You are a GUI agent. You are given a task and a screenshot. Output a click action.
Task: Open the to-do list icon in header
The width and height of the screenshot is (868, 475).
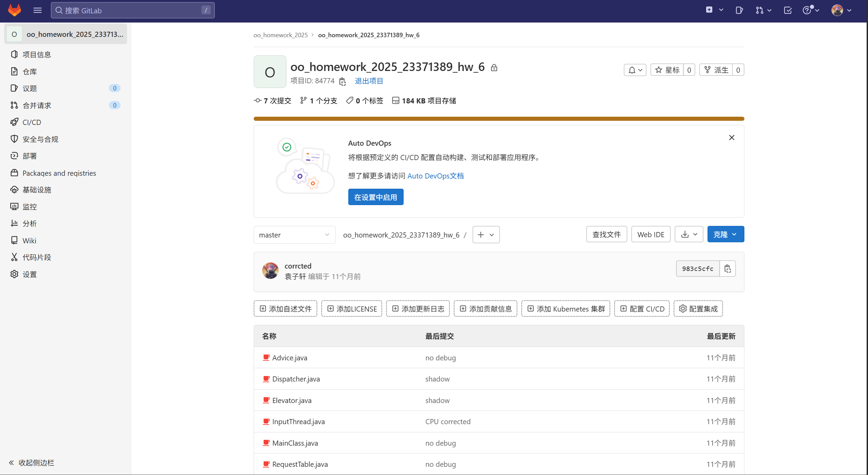(x=787, y=10)
